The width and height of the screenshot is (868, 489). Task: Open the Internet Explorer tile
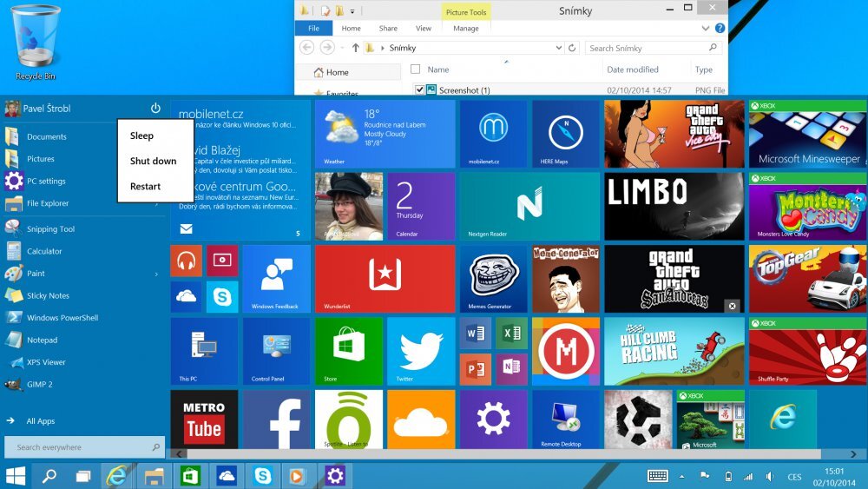(782, 420)
